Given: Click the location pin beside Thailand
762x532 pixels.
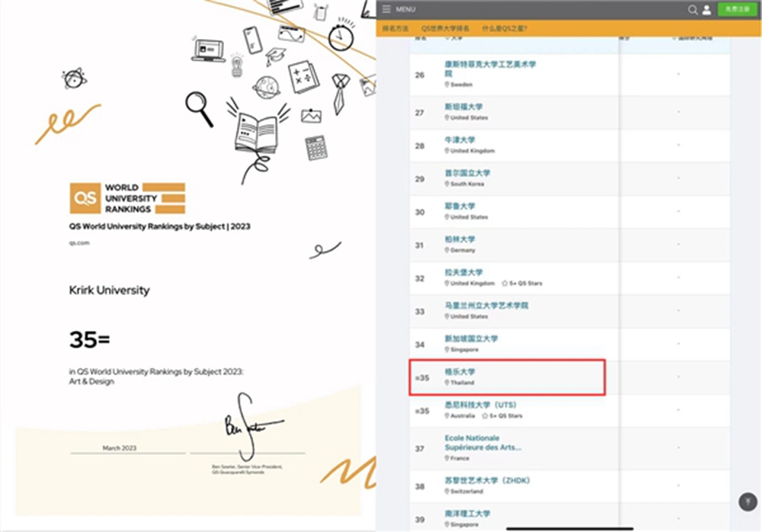Looking at the screenshot, I should 447,383.
